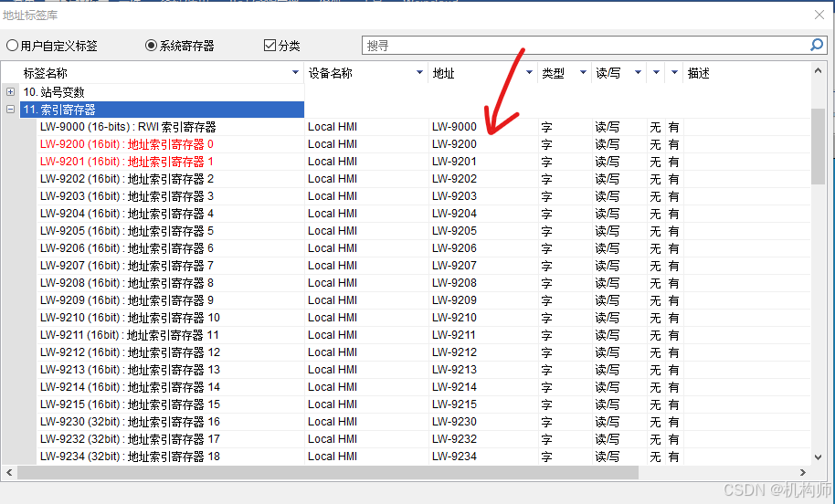Screen dimensions: 835x504
Task: Click the search magnifier icon
Action: click(x=817, y=46)
